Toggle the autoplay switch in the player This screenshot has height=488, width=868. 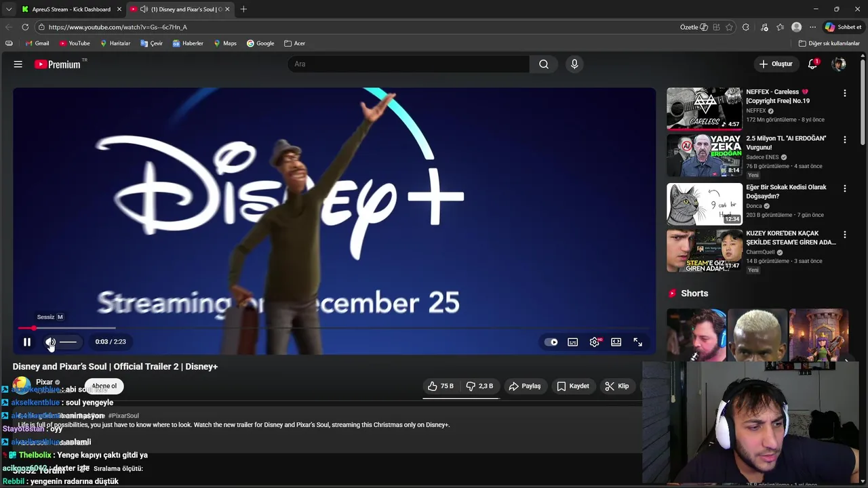click(551, 342)
